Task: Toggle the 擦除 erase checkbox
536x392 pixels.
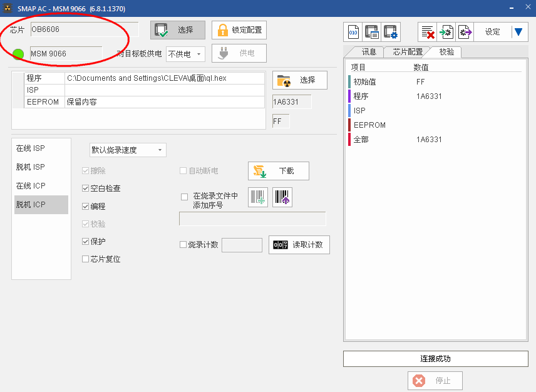Action: [x=85, y=171]
